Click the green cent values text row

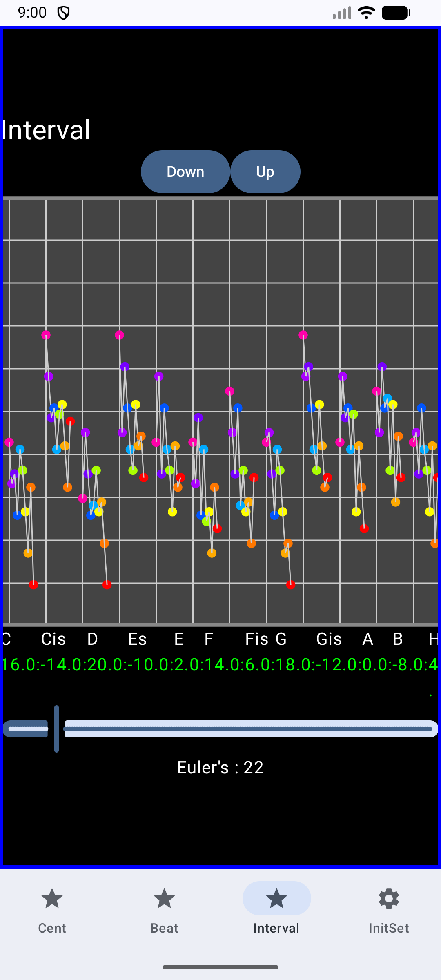click(x=220, y=664)
